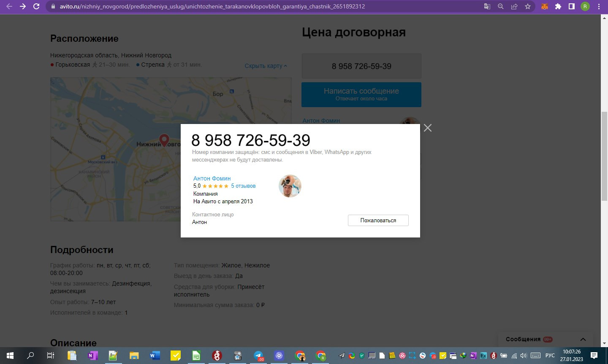Screen dimensions: 608x364
Task: Open Telegram from the taskbar
Action: pos(258,356)
